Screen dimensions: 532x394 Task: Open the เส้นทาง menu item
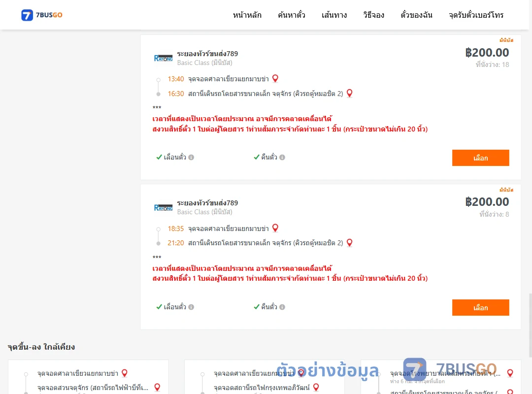pyautogui.click(x=334, y=15)
